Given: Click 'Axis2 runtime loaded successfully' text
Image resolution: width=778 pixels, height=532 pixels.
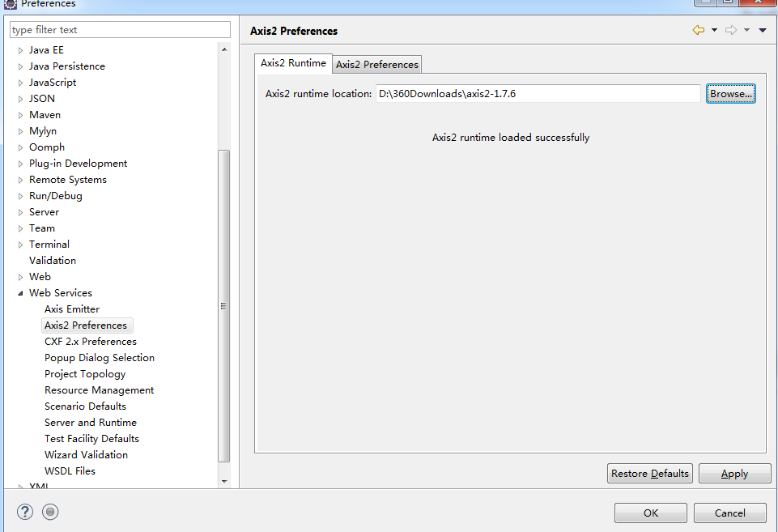Looking at the screenshot, I should 511,138.
